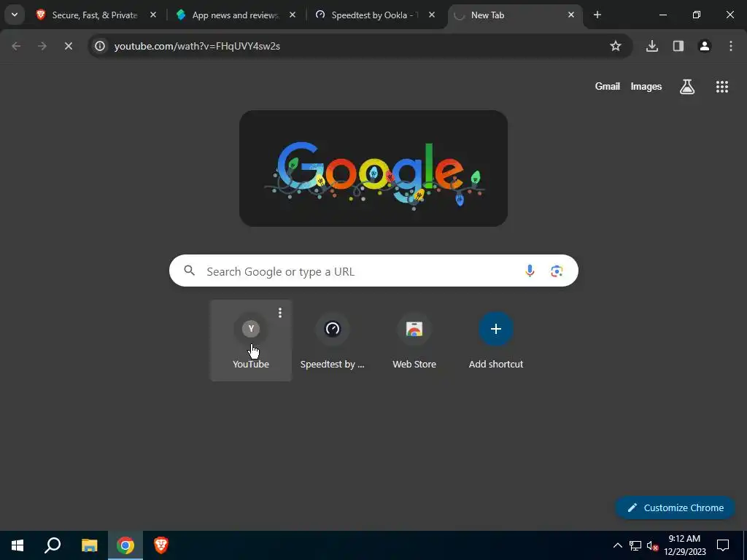Select the New Tab tab
The width and height of the screenshot is (747, 560).
(x=515, y=15)
